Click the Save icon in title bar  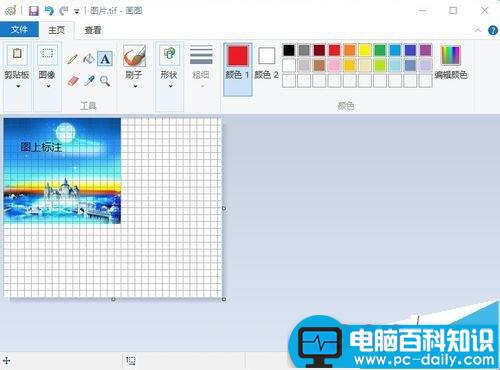pyautogui.click(x=34, y=11)
